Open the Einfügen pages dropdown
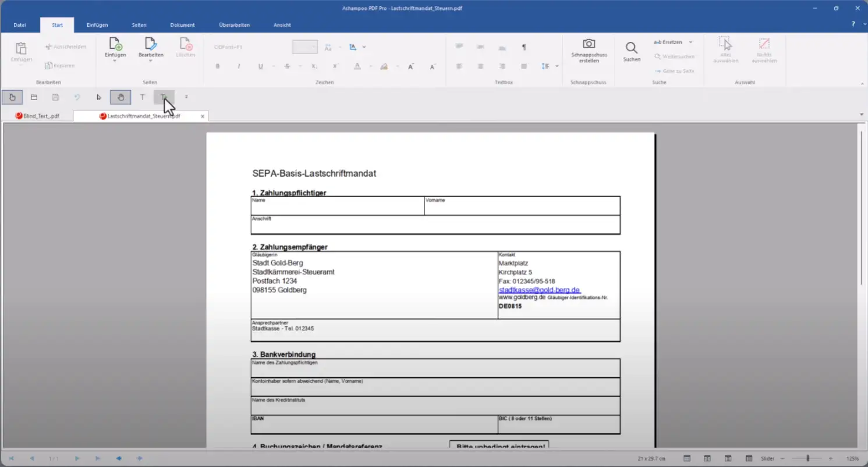The height and width of the screenshot is (467, 868). 115,60
